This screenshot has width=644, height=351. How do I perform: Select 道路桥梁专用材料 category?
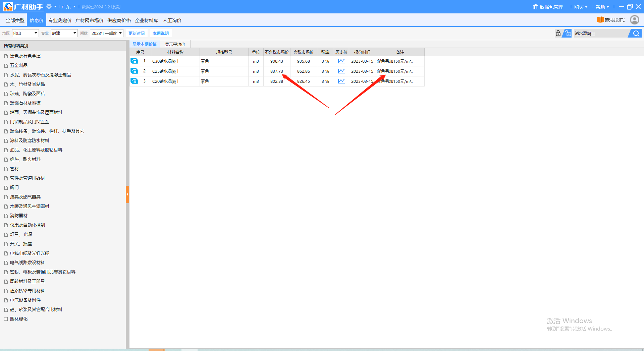[x=28, y=291]
